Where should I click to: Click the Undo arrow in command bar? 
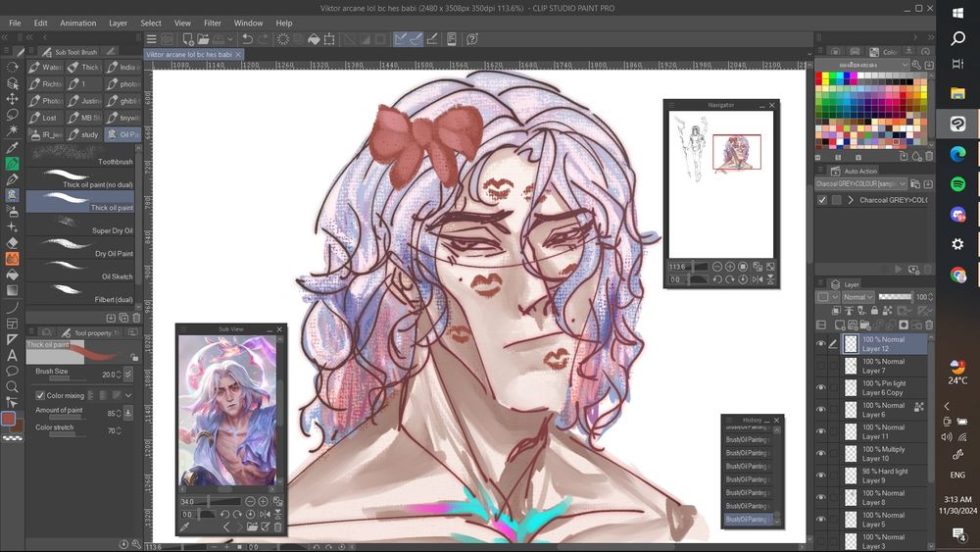click(248, 39)
